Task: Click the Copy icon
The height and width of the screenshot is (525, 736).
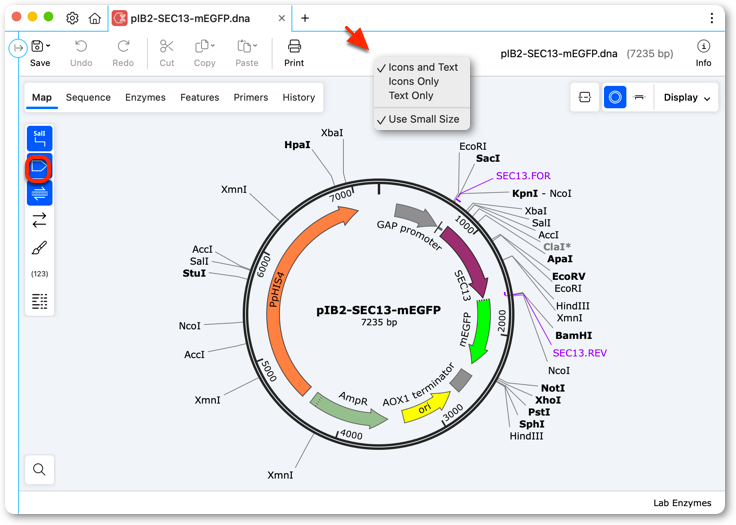Action: click(x=202, y=46)
